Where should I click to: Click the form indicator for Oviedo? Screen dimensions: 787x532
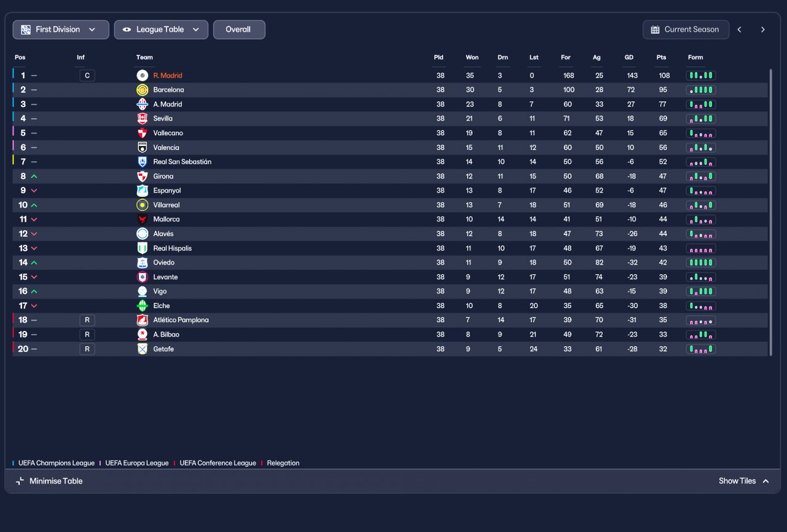[x=701, y=263]
